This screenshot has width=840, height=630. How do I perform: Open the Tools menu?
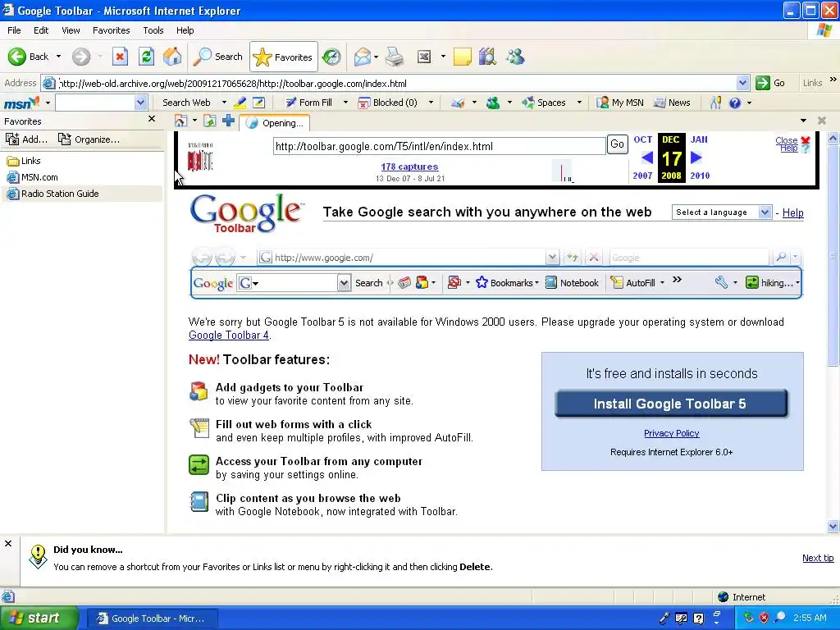(x=153, y=30)
